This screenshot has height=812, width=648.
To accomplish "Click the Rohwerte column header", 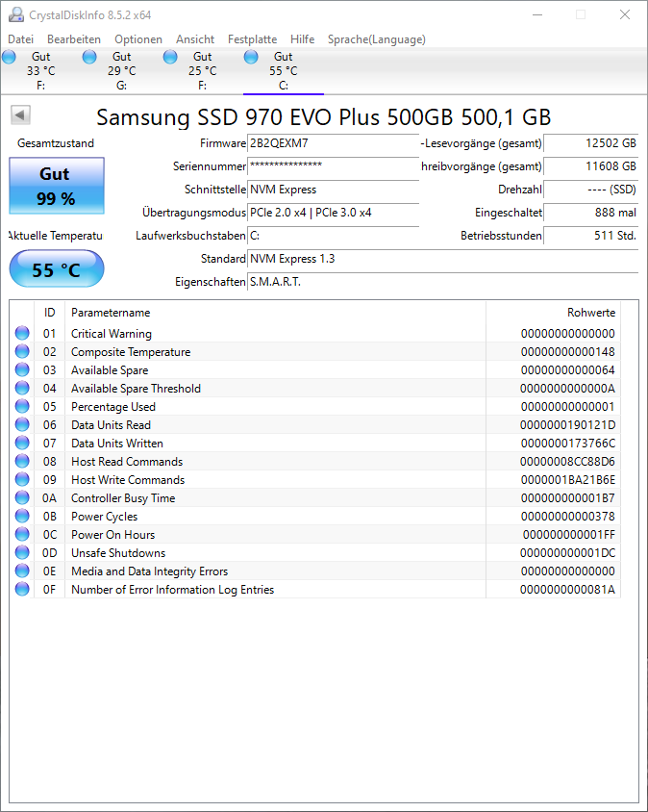I will 553,313.
